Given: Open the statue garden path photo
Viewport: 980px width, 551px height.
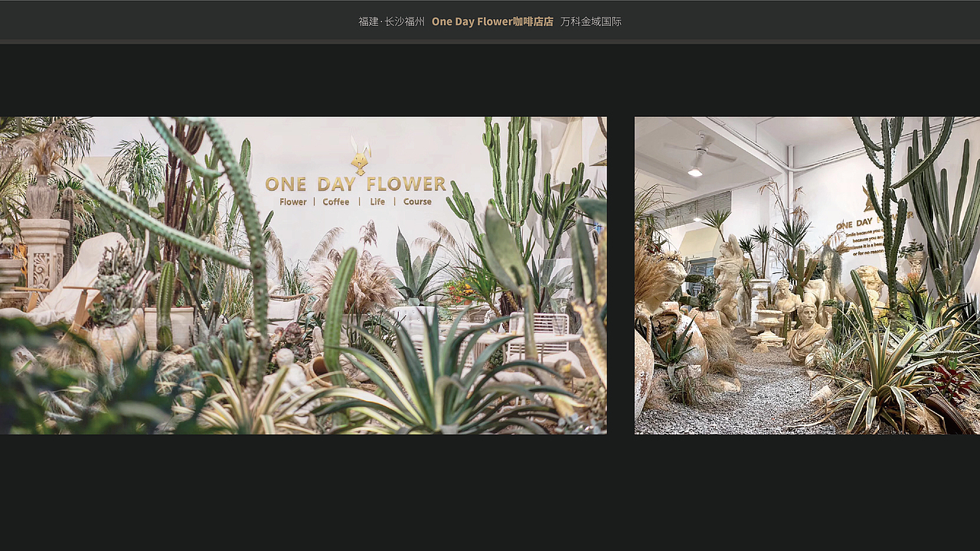Looking at the screenshot, I should 807,275.
